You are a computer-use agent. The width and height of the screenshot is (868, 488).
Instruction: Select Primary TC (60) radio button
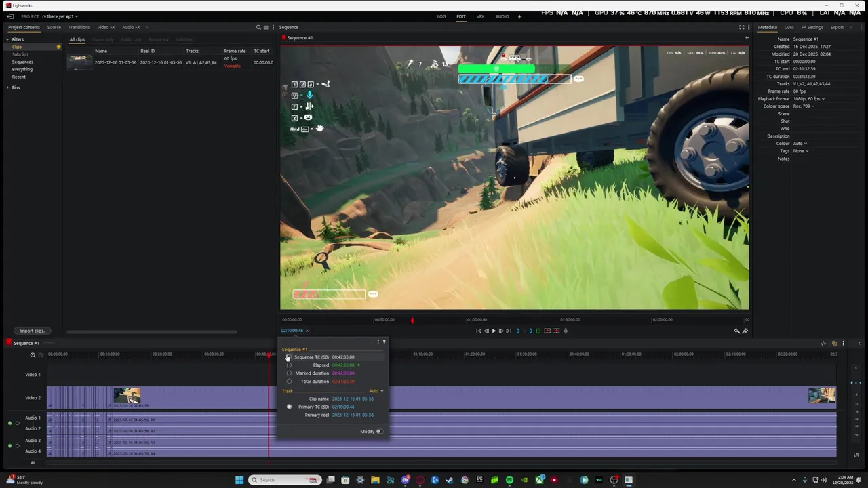(x=289, y=407)
